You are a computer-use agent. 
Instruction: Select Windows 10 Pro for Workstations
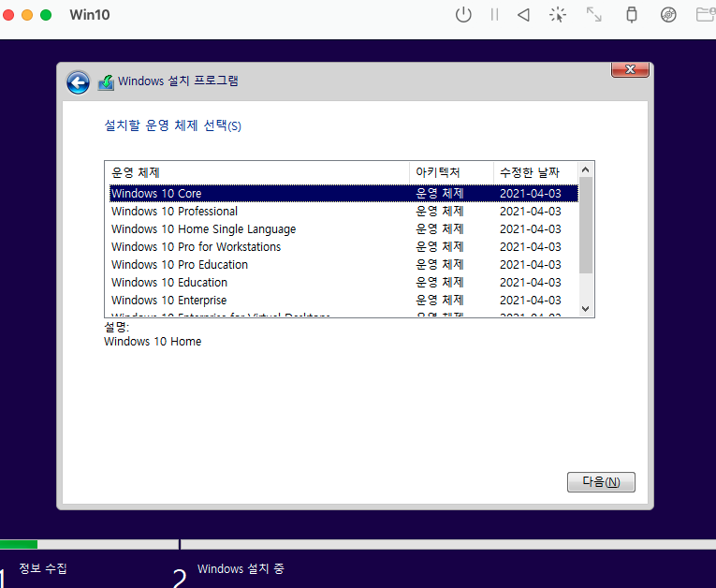343,246
